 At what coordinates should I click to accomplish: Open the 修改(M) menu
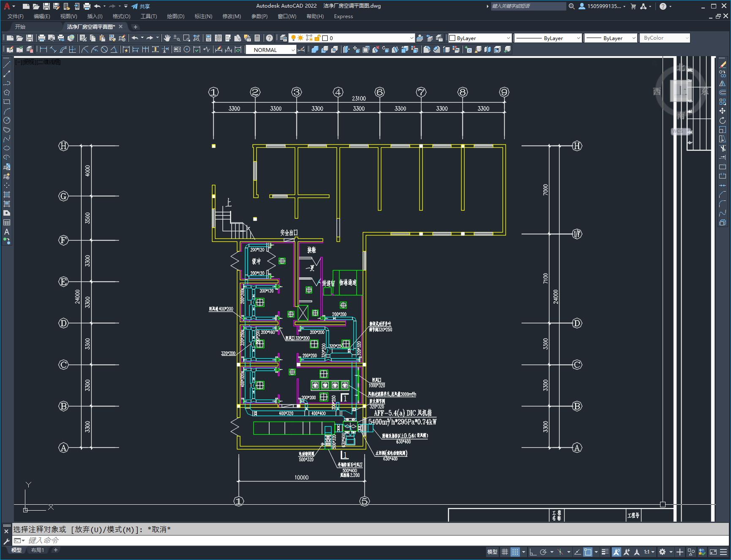(231, 16)
